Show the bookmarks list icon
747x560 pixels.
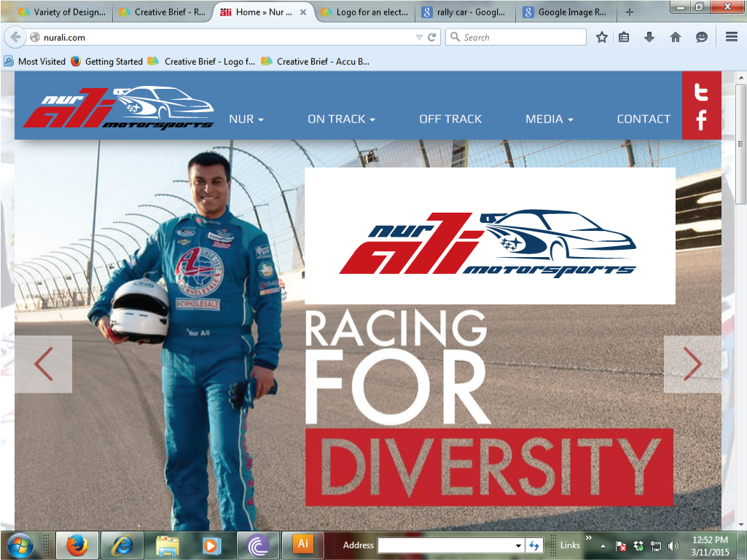point(624,37)
